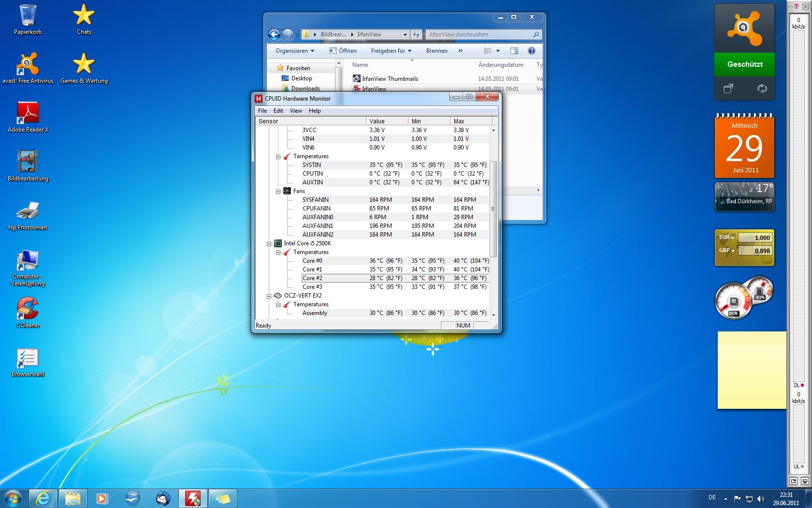Open the Computer - Verknüpfung shortcut
Image resolution: width=812 pixels, height=508 pixels.
pos(28,268)
